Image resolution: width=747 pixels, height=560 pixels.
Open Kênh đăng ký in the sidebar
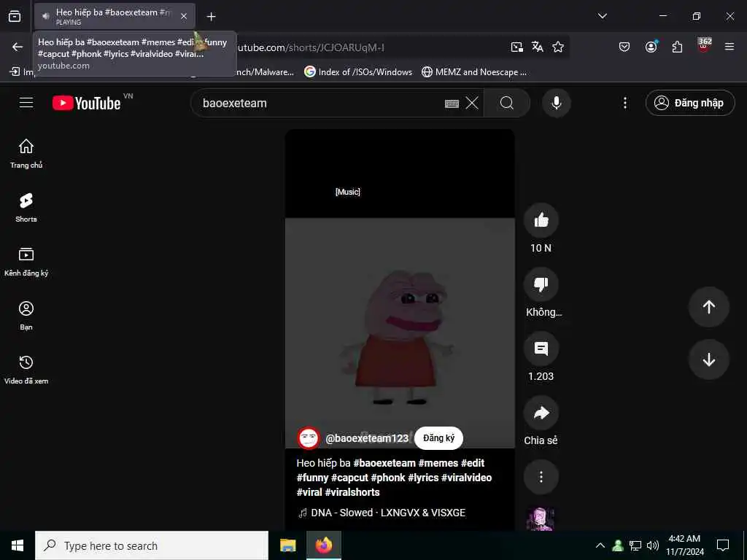[26, 262]
